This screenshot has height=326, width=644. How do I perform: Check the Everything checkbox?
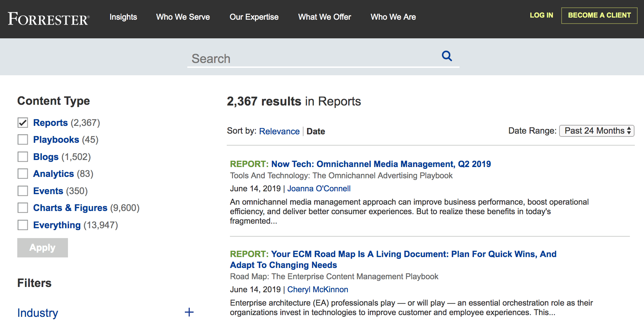(23, 225)
